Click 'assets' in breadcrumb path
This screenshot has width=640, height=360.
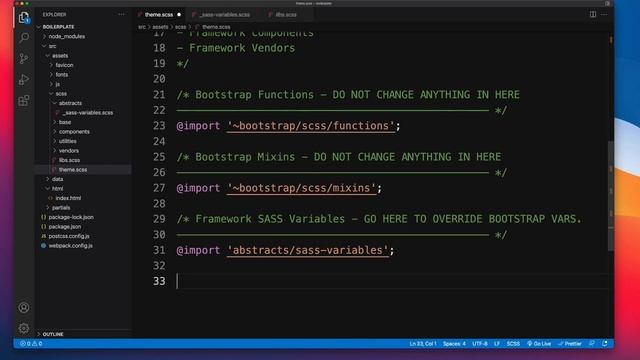160,27
